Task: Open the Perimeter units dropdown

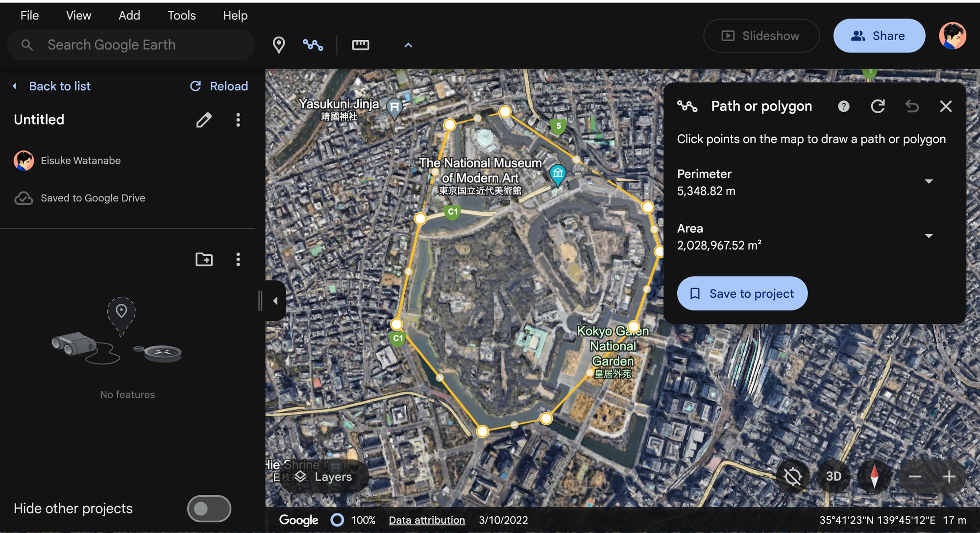Action: (928, 182)
